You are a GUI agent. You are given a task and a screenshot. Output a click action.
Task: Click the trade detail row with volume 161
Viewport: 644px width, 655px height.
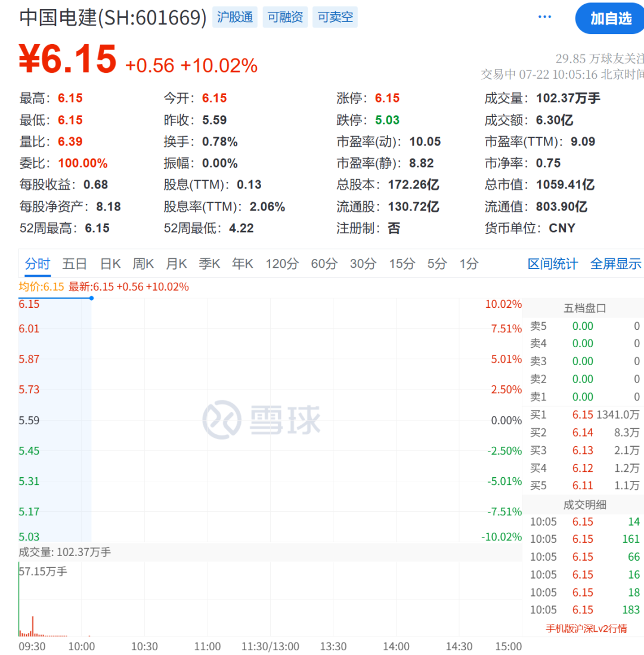pos(584,539)
